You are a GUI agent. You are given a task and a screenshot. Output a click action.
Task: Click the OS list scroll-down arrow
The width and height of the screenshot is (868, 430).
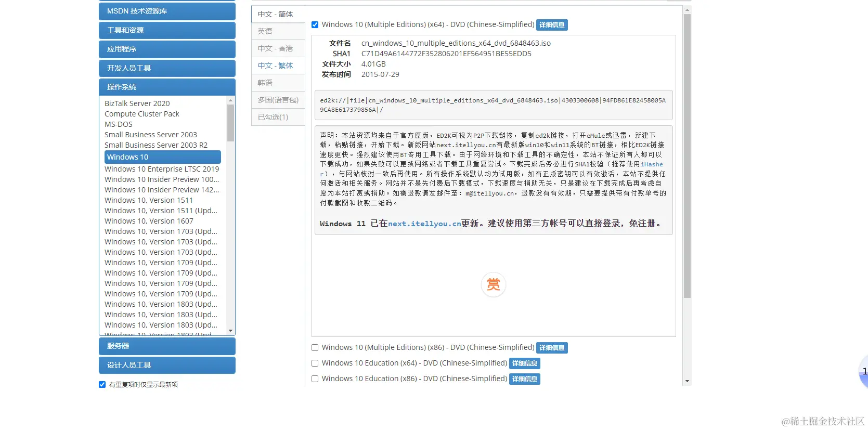click(230, 331)
